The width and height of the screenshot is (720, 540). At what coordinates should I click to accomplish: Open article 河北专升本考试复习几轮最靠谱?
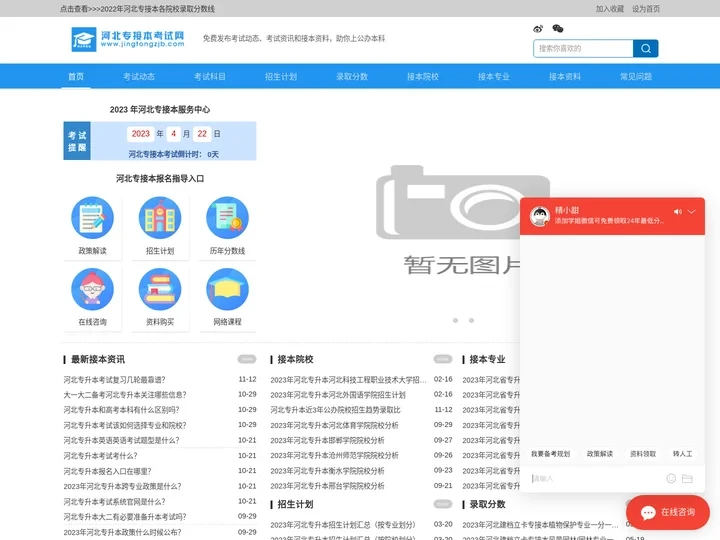pyautogui.click(x=114, y=380)
